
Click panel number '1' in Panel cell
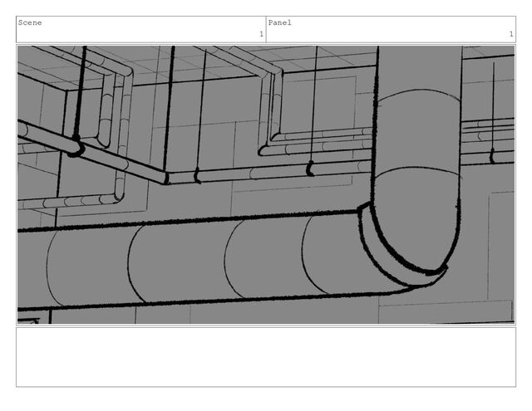tap(511, 34)
